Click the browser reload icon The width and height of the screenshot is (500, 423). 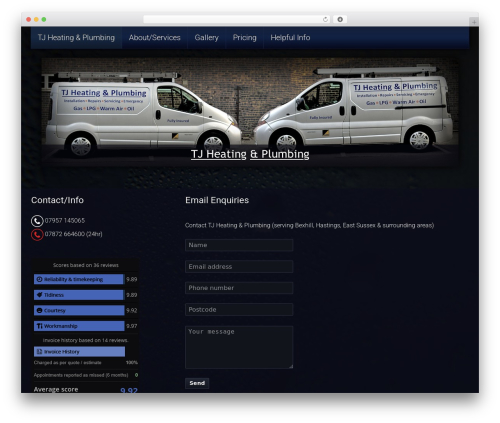coord(325,19)
